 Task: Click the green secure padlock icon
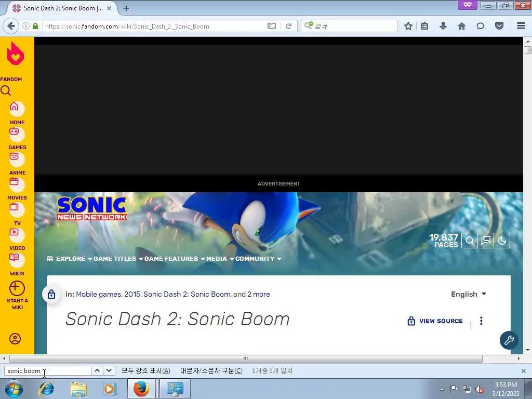[35, 26]
